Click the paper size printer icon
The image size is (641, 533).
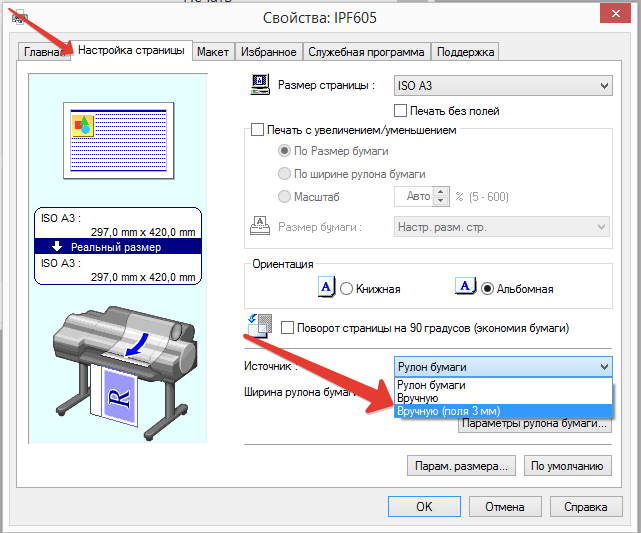tap(260, 226)
